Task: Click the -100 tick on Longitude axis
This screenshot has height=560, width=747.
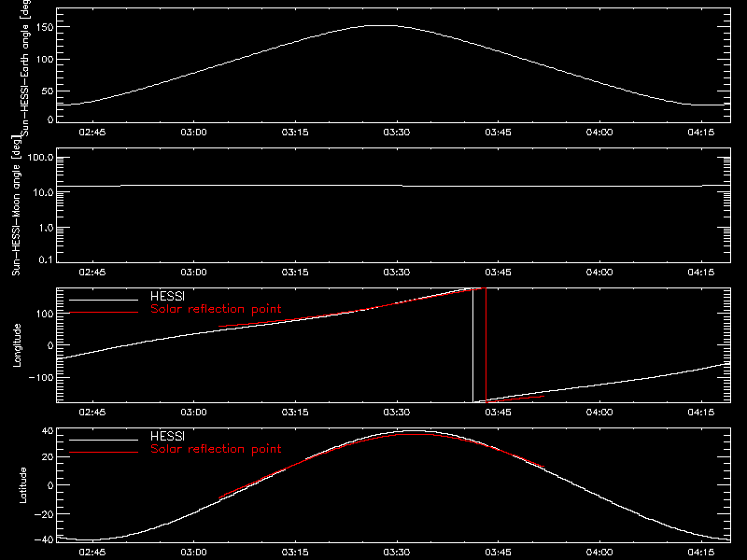Action: [x=41, y=377]
